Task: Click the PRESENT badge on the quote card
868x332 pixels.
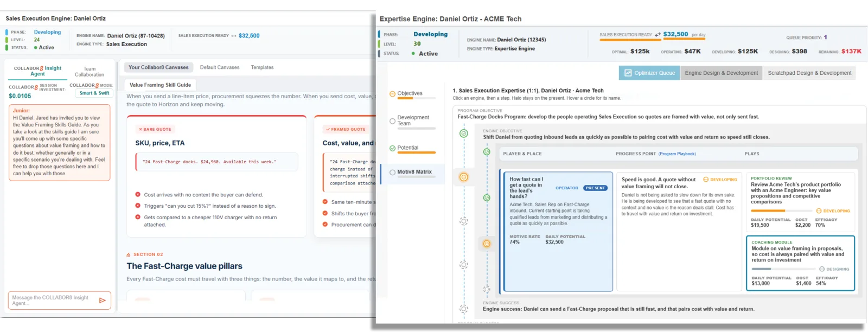Action: click(595, 188)
